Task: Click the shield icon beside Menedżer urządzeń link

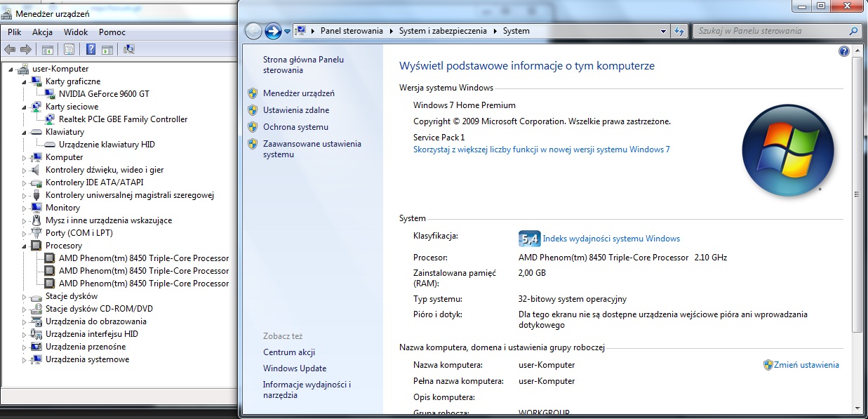Action: [x=253, y=93]
